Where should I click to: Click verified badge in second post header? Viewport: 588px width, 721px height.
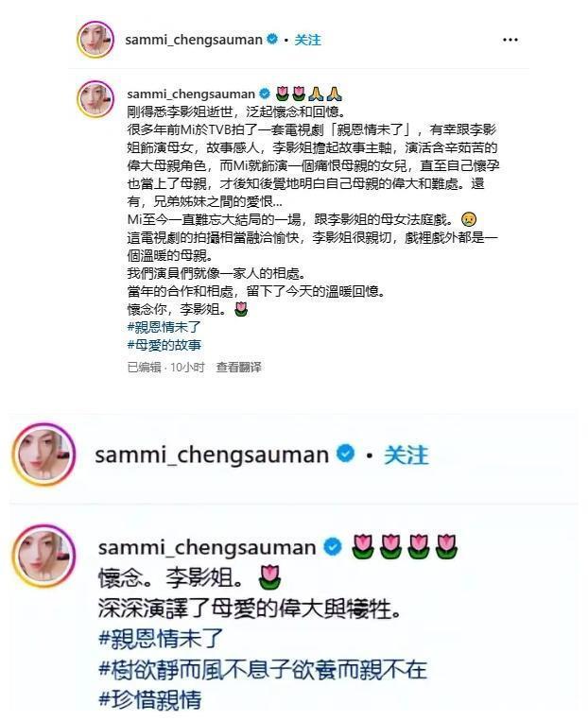[346, 454]
